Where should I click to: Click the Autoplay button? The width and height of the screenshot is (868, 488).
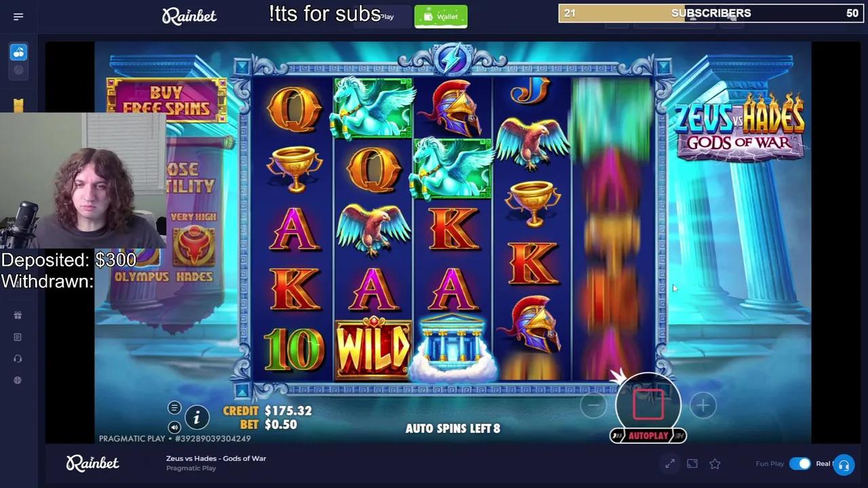(648, 436)
